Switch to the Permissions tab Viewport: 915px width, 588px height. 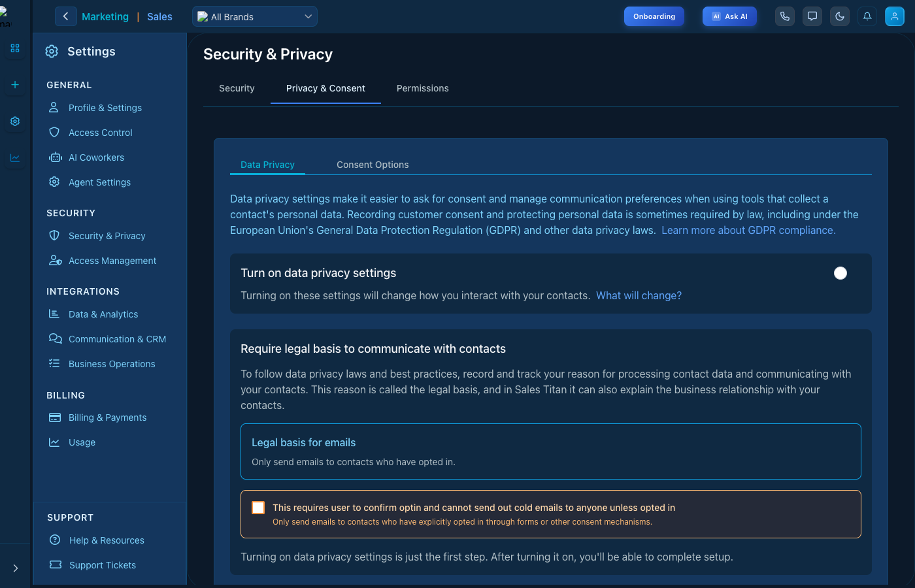point(423,88)
